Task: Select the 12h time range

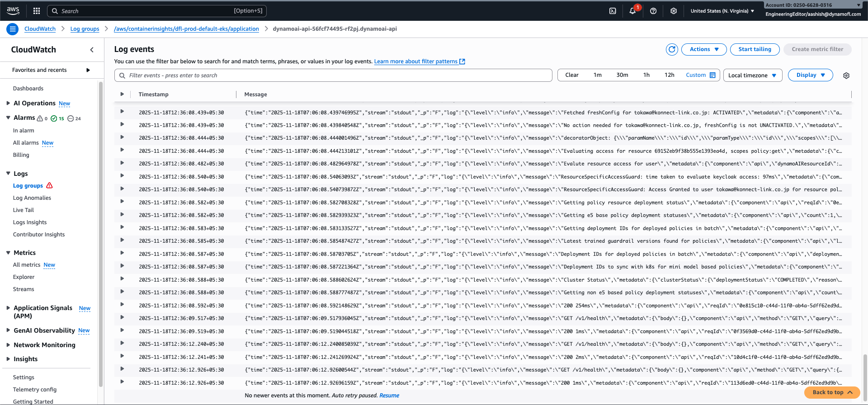Action: pos(669,75)
